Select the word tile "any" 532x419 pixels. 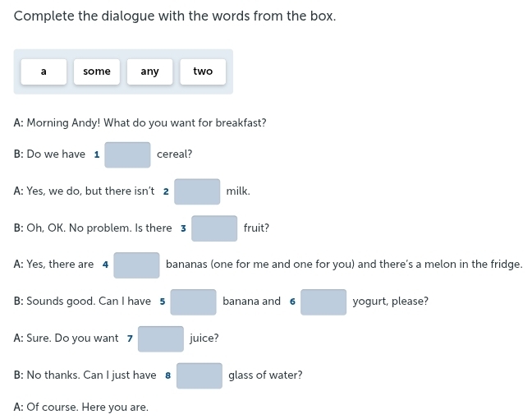[x=149, y=71]
